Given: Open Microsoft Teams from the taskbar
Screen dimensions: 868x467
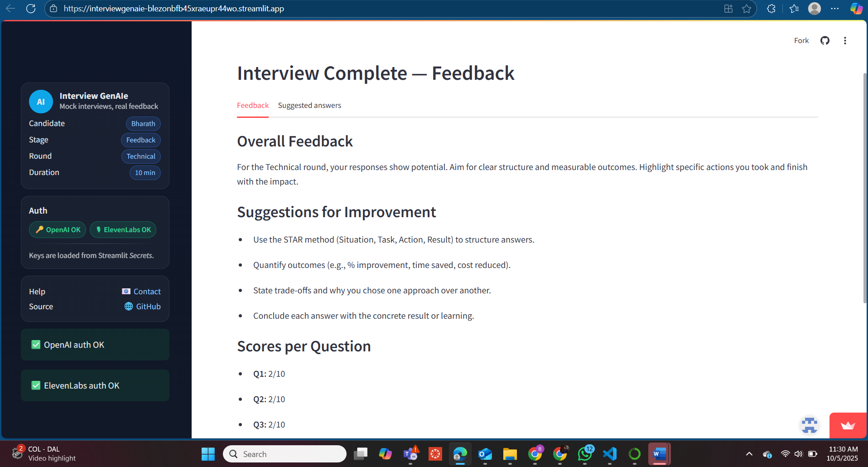Looking at the screenshot, I should coord(411,454).
